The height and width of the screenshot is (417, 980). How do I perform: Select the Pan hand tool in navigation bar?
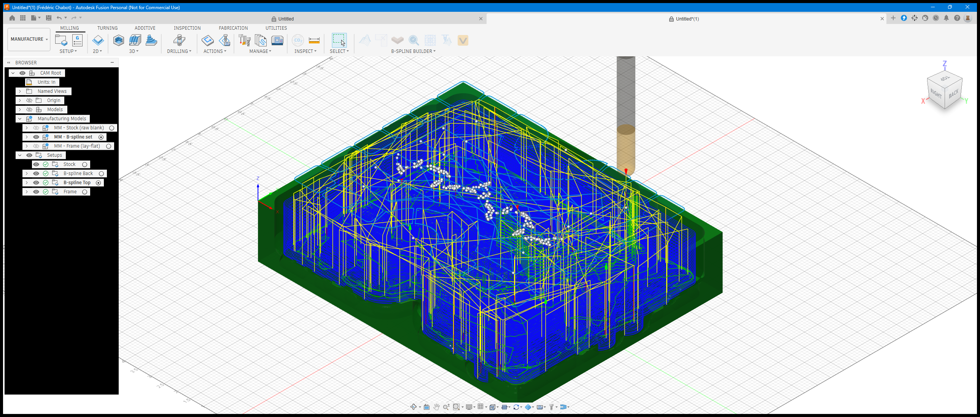tap(436, 407)
